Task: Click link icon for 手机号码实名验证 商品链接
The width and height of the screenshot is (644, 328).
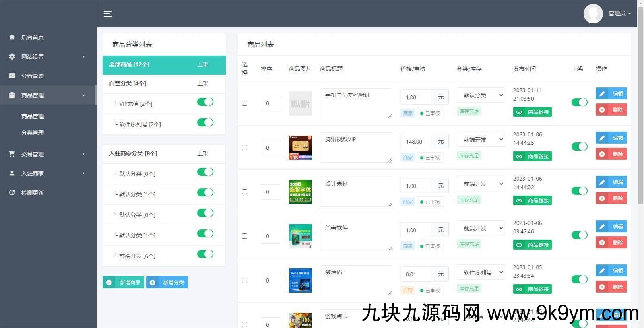Action: click(519, 112)
